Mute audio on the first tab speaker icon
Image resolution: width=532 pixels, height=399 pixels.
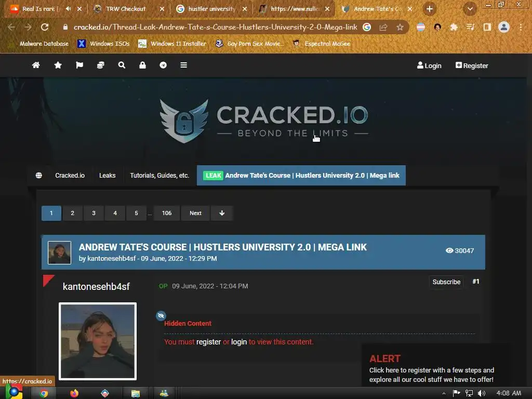(68, 9)
